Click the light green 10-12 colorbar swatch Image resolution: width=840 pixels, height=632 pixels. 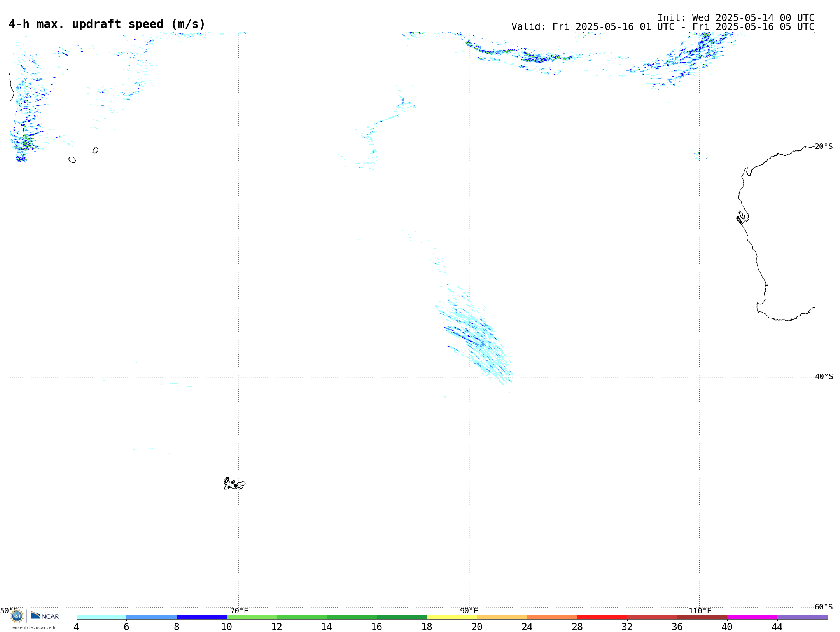(x=252, y=617)
